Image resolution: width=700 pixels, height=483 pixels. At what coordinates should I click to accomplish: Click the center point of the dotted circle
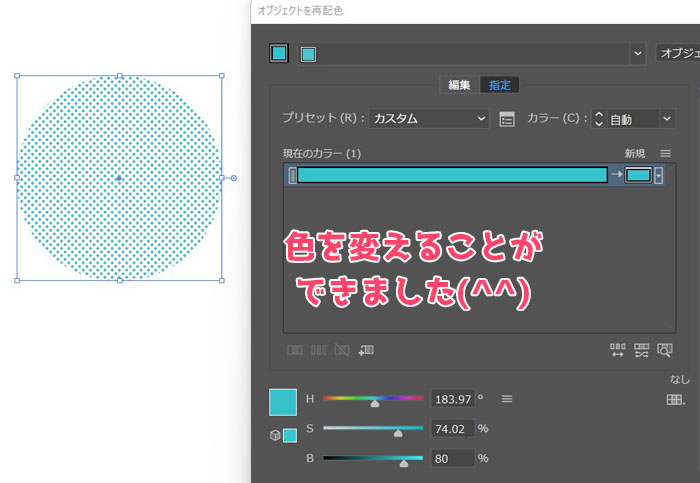coord(119,178)
